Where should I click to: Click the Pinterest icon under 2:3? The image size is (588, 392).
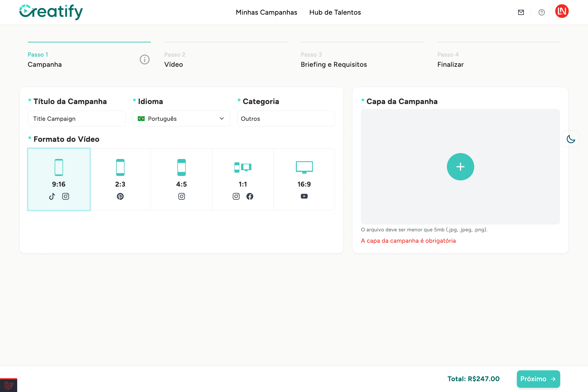(120, 196)
